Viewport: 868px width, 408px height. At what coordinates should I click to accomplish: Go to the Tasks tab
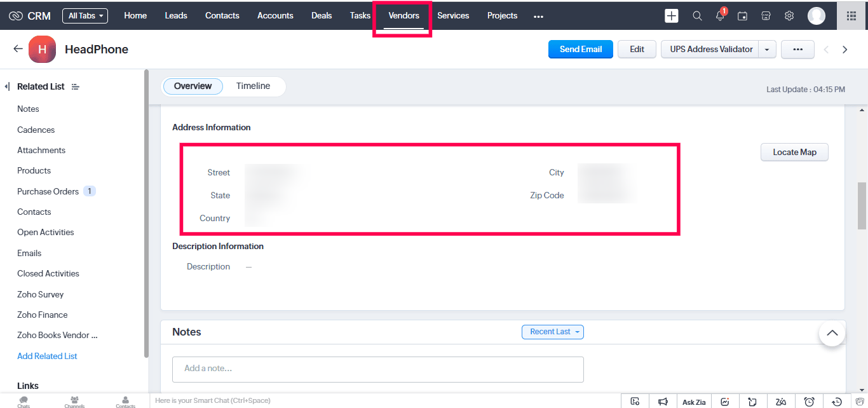point(360,16)
